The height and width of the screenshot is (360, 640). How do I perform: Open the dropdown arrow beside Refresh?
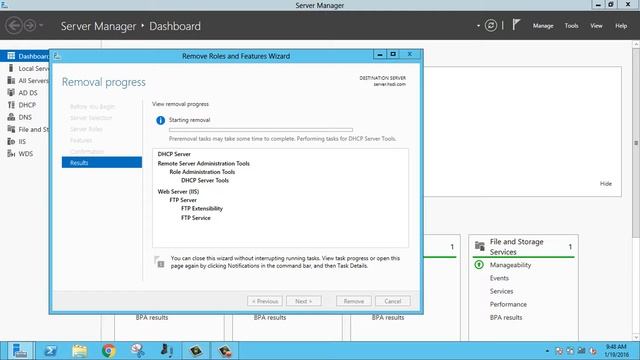coord(478,26)
